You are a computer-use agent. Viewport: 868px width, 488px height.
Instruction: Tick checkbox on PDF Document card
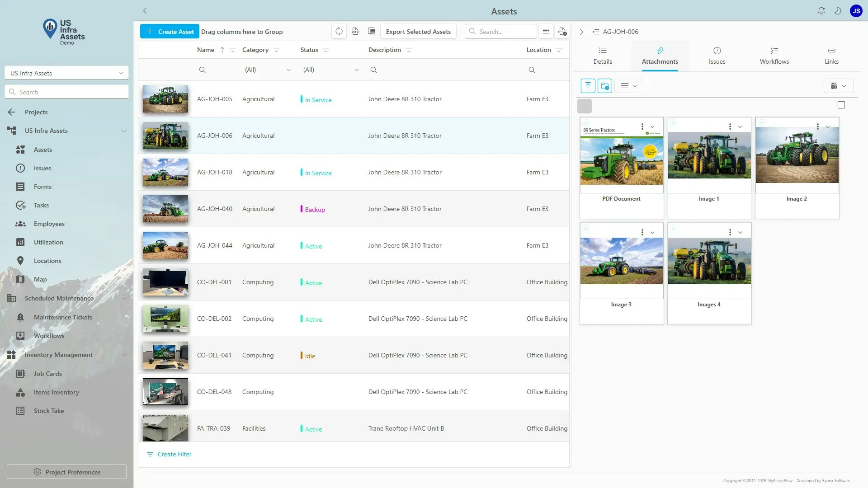(586, 123)
